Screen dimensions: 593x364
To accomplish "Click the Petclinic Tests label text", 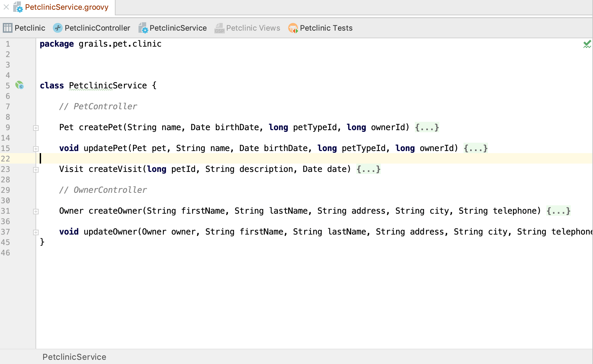I will click(326, 28).
